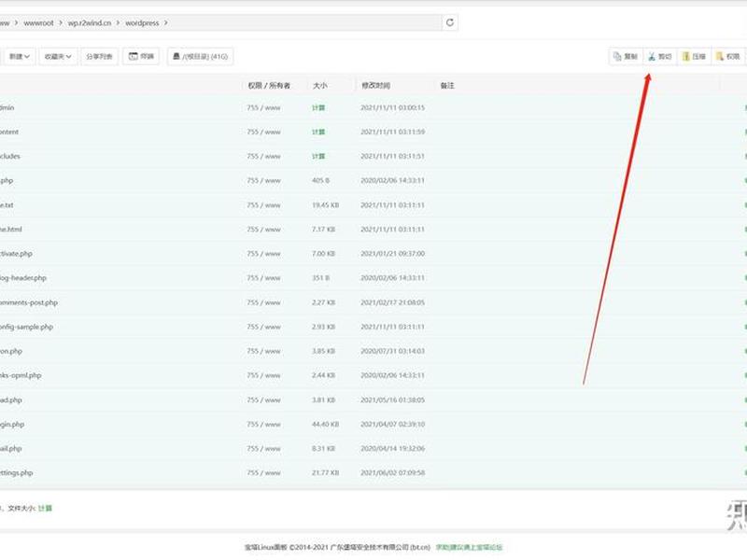Image resolution: width=747 pixels, height=560 pixels.
Task: Click the date 2021/05/16 01:38:05
Action: pos(392,400)
